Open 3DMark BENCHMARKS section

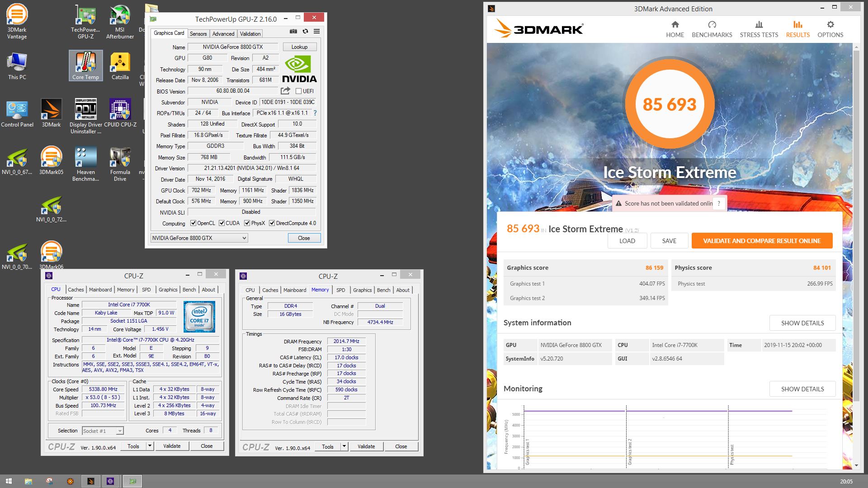pos(712,29)
